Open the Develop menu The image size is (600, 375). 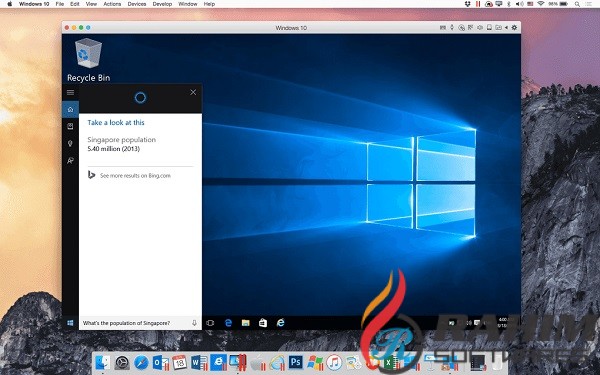point(162,4)
